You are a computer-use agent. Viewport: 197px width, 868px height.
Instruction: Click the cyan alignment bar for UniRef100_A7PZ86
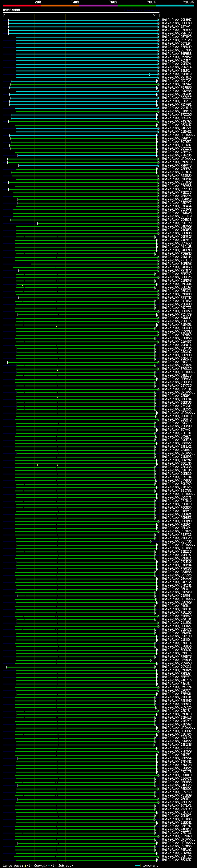click(x=88, y=155)
